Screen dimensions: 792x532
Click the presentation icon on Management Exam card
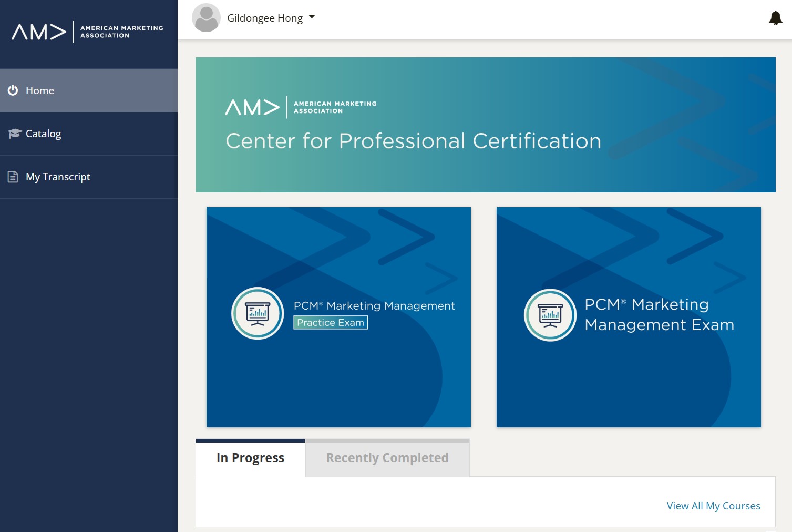point(550,315)
